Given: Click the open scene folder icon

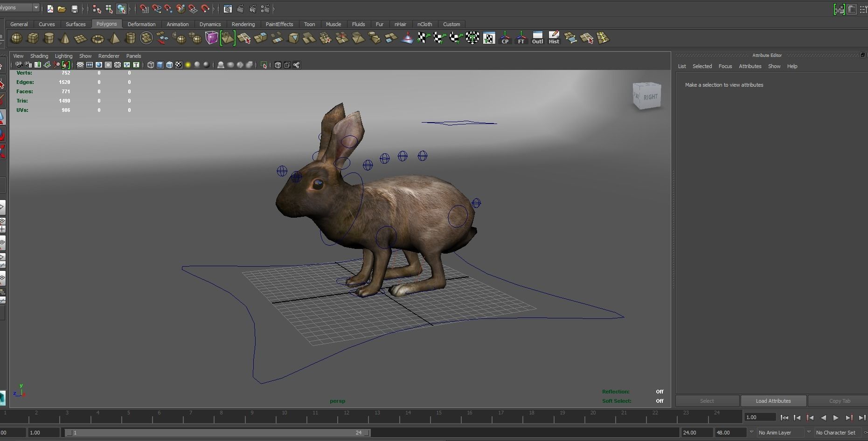Looking at the screenshot, I should [x=62, y=9].
